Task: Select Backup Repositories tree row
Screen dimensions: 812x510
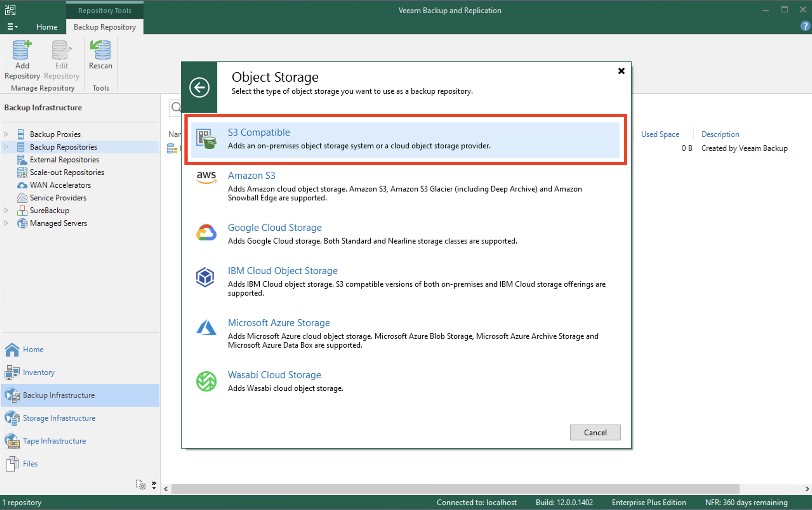Action: 80,147
